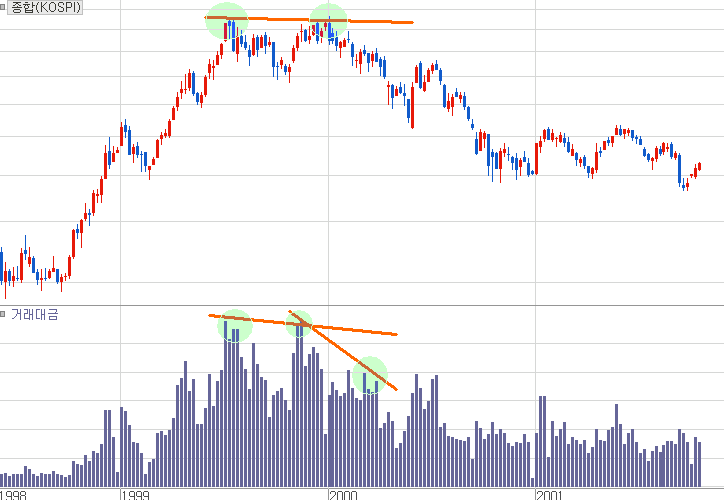Select the 2000 year label on time axis

[x=341, y=494]
